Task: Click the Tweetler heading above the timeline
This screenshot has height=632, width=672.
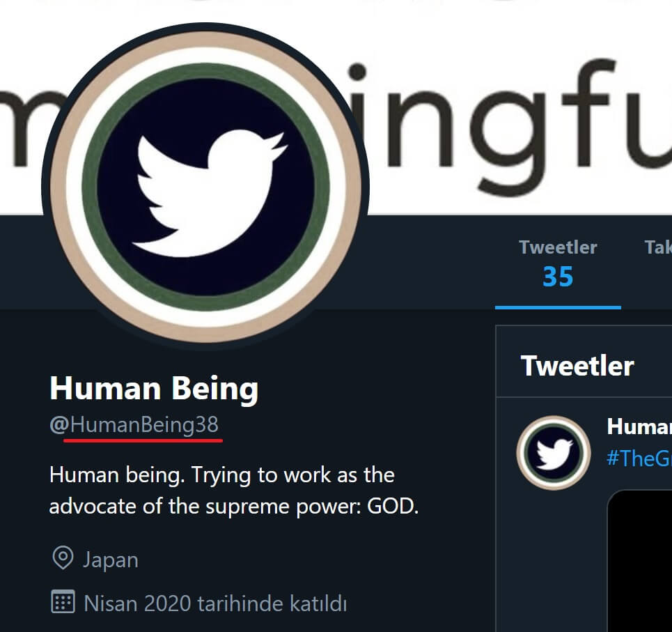Action: [577, 366]
